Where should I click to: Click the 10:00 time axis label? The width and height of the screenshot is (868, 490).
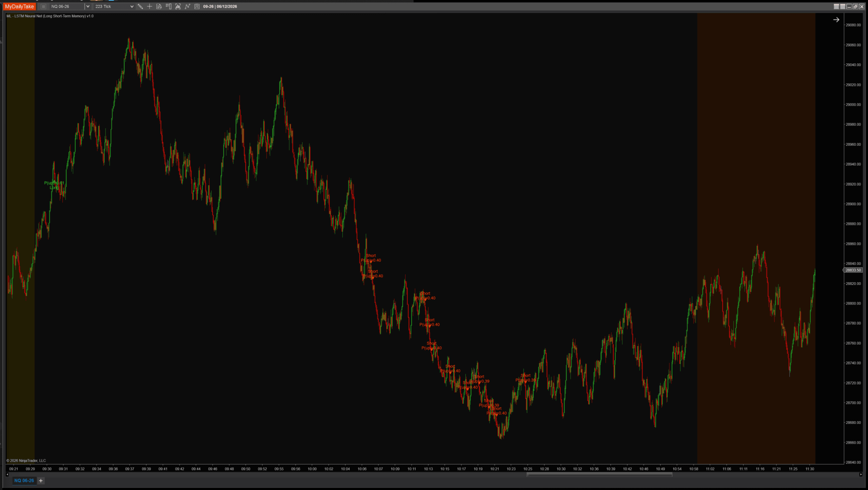[x=312, y=469]
